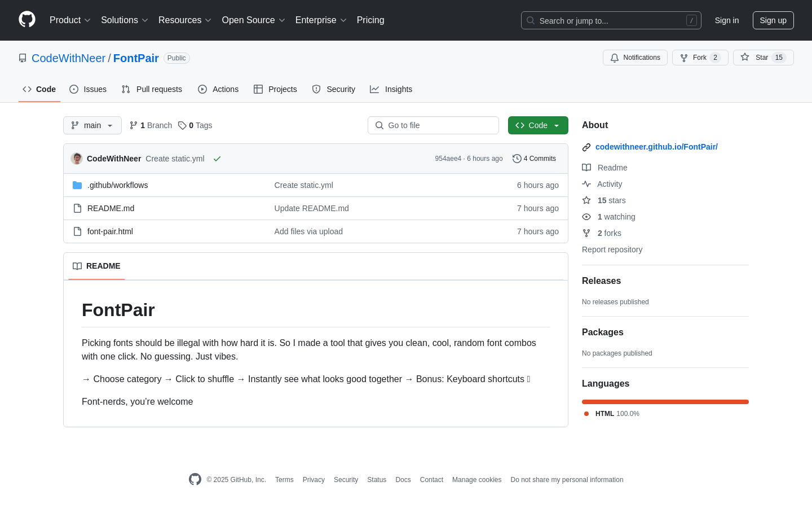Image resolution: width=812 pixels, height=508 pixels.
Task: Open the Create static.yml commit in workflows row
Action: point(303,185)
